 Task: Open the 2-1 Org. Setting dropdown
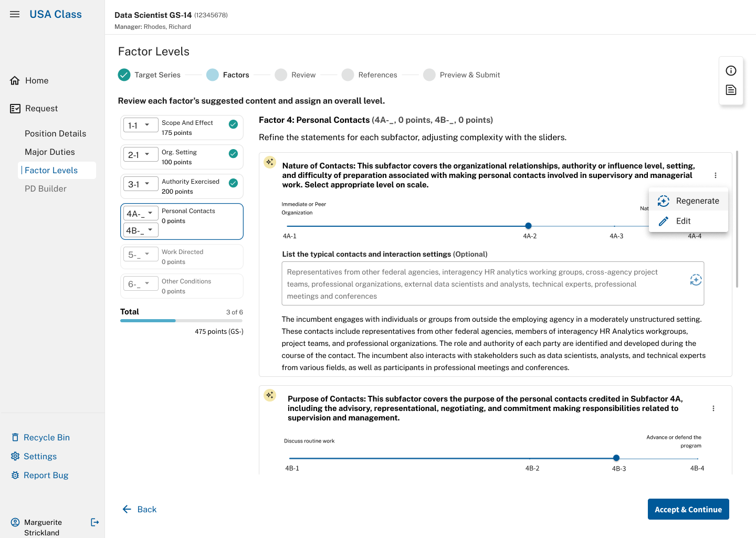tap(140, 155)
